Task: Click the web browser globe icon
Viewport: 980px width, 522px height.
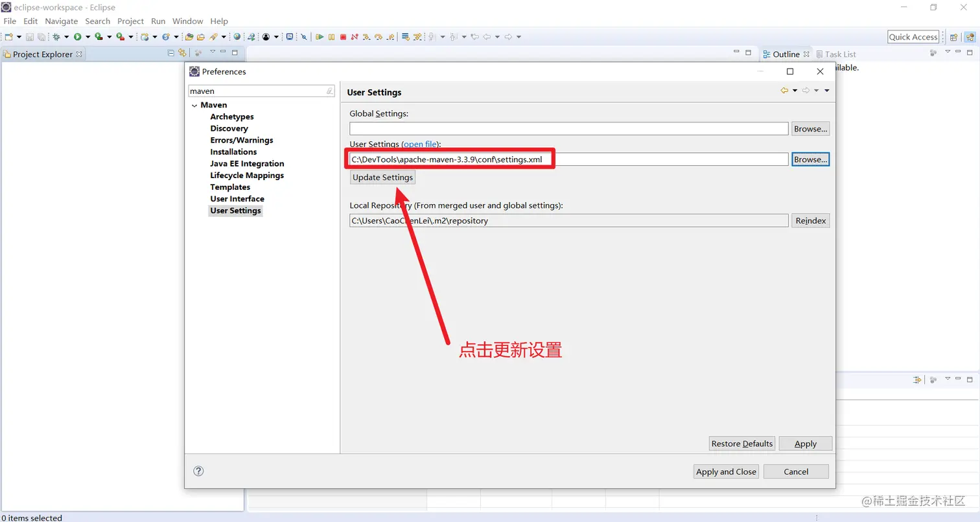Action: (x=237, y=37)
